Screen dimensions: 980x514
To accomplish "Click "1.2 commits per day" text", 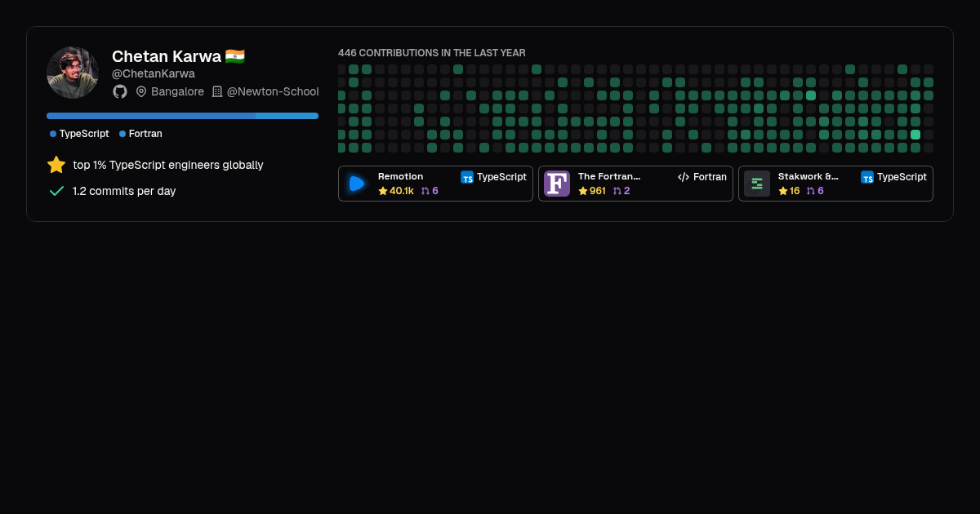I will [x=124, y=191].
